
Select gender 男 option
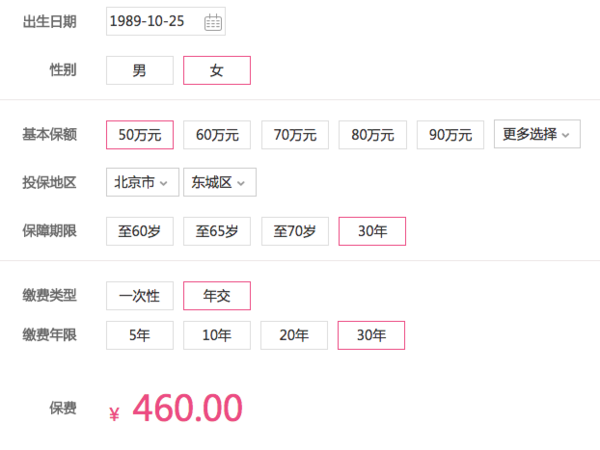pos(140,70)
